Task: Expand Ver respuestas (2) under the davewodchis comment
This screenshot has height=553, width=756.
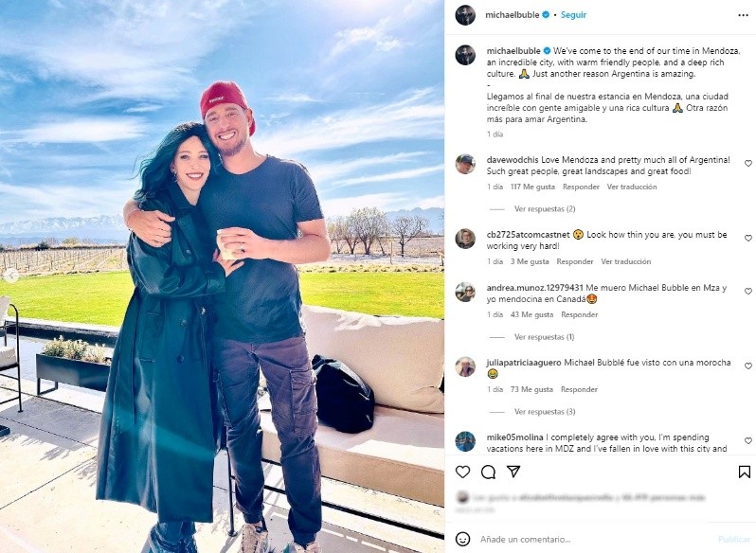Action: pyautogui.click(x=545, y=209)
